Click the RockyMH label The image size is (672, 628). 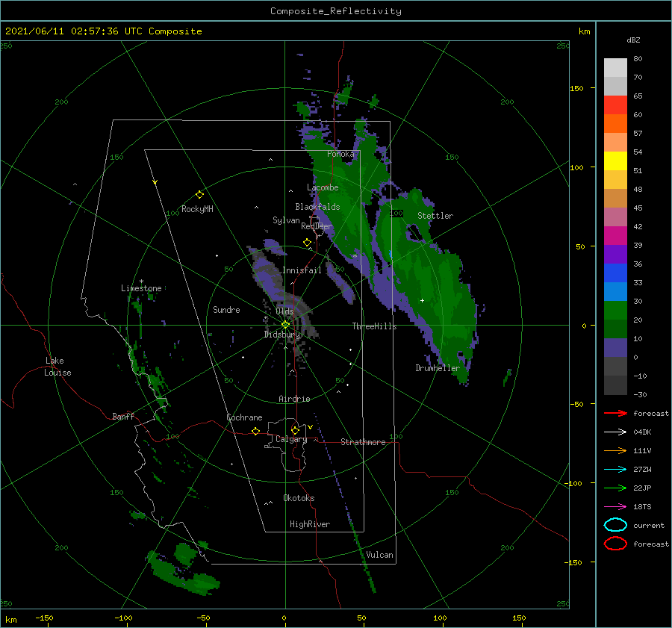197,209
